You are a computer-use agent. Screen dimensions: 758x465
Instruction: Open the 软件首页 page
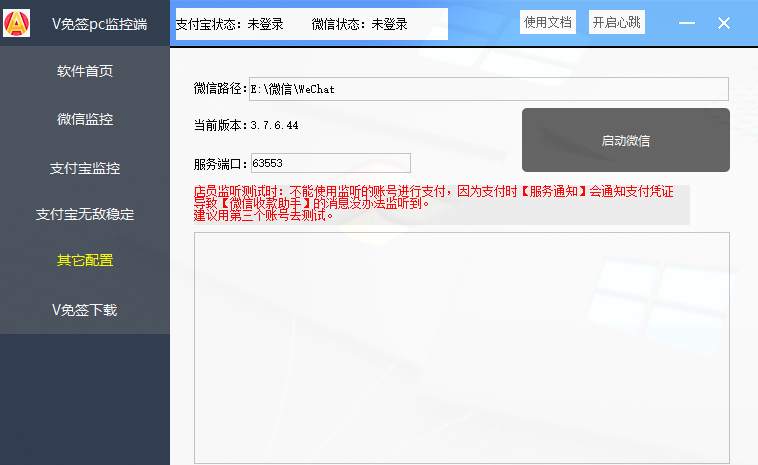[85, 71]
